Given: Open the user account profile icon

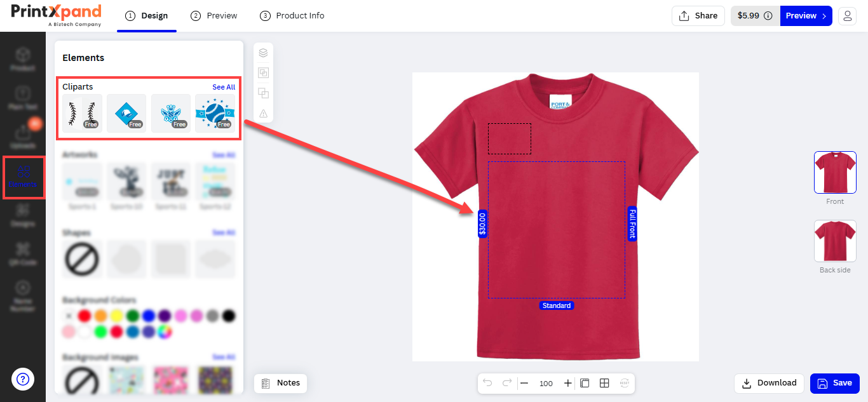Looking at the screenshot, I should tap(847, 16).
